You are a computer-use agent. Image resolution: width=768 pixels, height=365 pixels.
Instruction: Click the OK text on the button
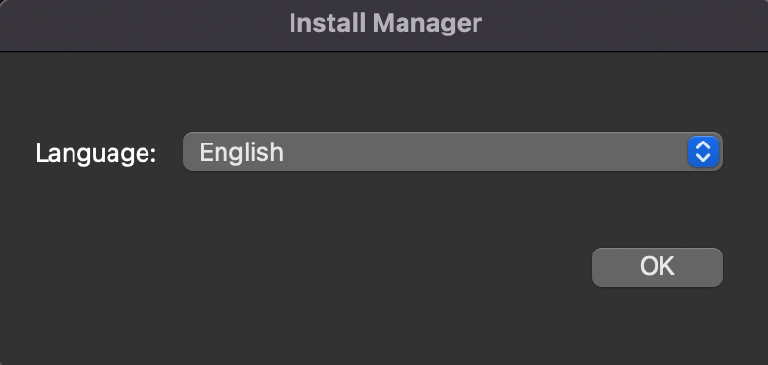(657, 266)
